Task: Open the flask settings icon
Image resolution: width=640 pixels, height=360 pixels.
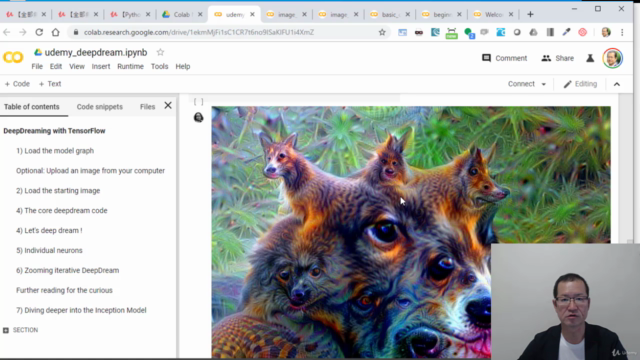Action: click(x=590, y=58)
